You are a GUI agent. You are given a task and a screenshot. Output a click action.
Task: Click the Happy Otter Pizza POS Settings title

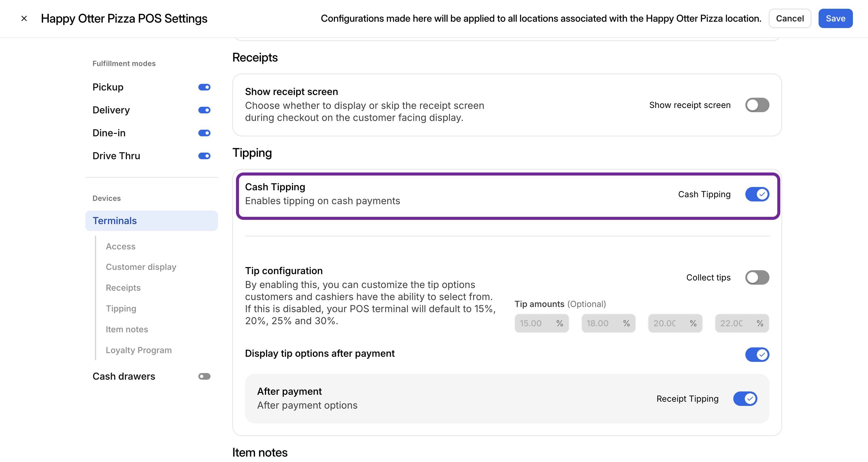[124, 19]
